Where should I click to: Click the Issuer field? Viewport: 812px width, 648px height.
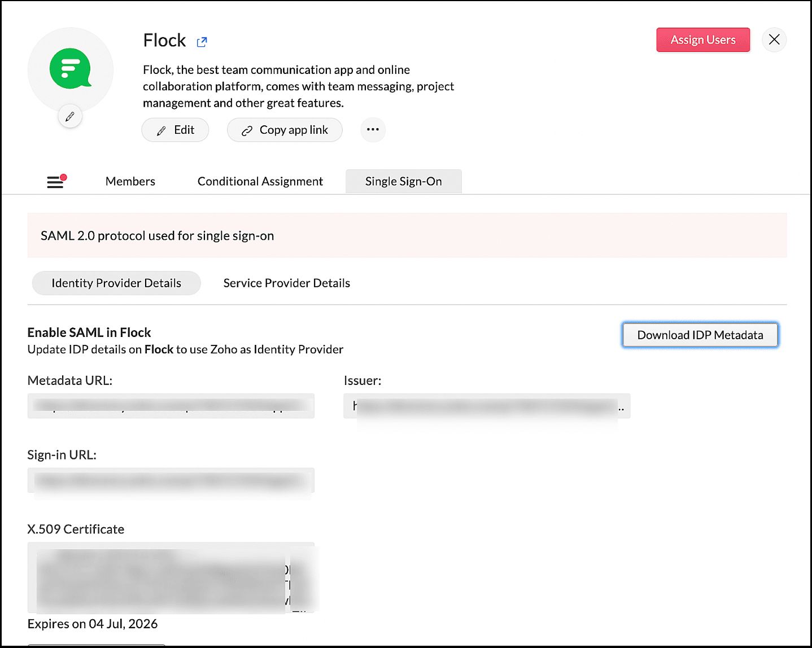486,406
